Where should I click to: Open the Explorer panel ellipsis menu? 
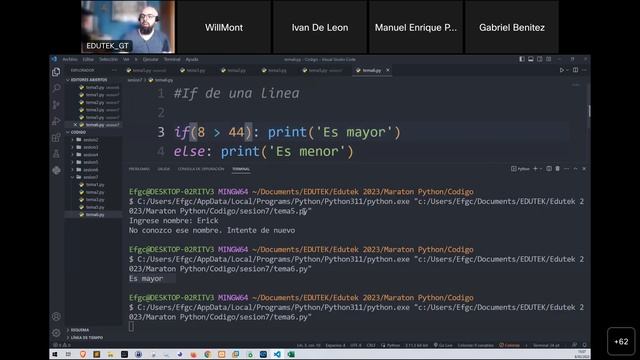click(x=114, y=70)
